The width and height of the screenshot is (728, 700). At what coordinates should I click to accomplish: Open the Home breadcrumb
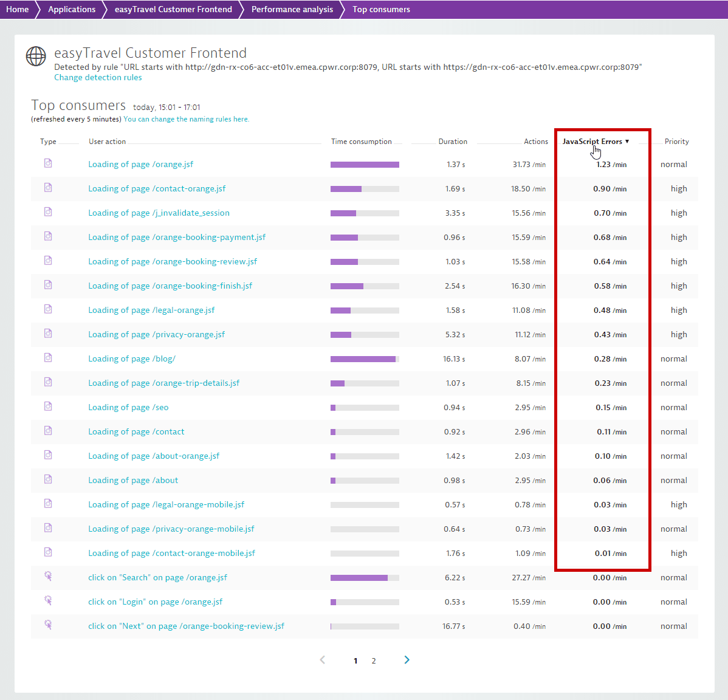coord(17,9)
